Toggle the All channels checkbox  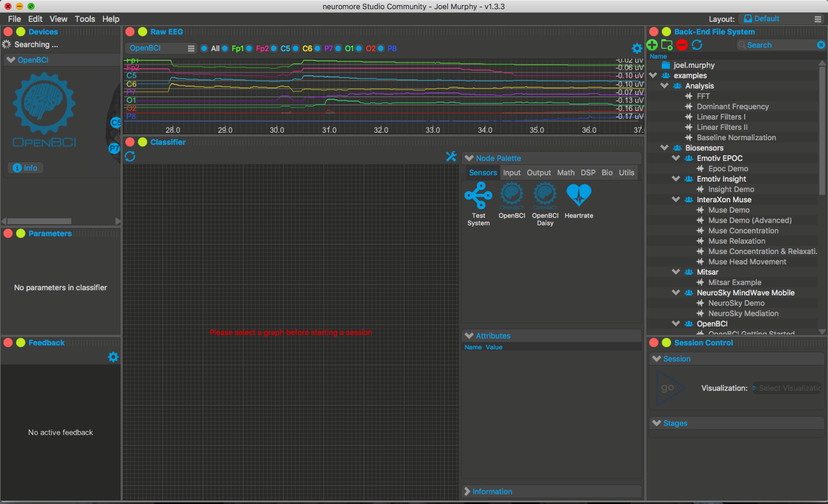point(204,49)
